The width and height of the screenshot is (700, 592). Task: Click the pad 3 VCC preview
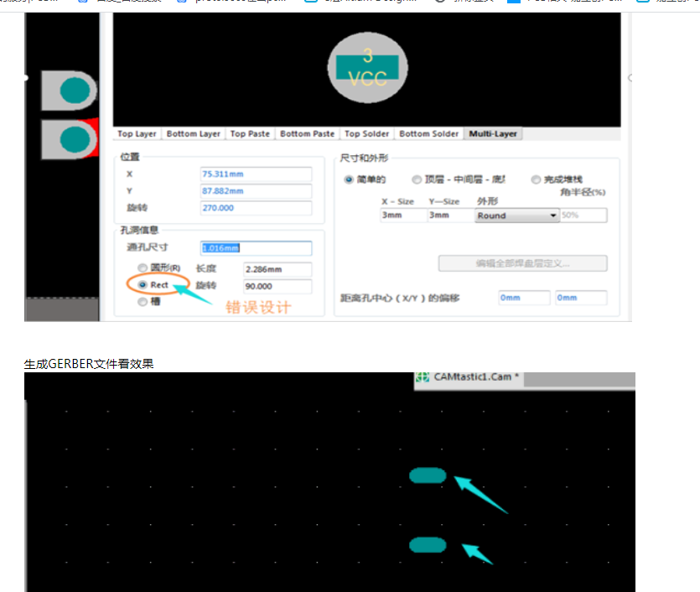click(x=367, y=68)
